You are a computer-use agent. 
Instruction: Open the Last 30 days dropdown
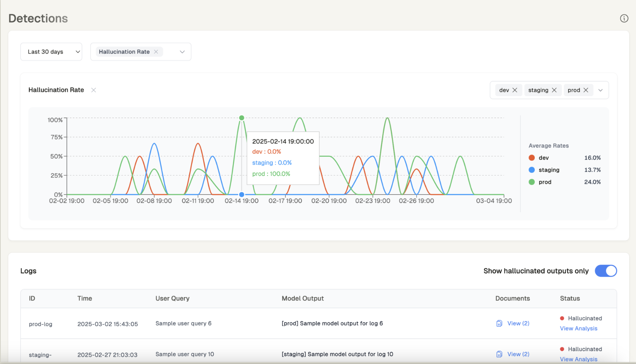(x=51, y=52)
